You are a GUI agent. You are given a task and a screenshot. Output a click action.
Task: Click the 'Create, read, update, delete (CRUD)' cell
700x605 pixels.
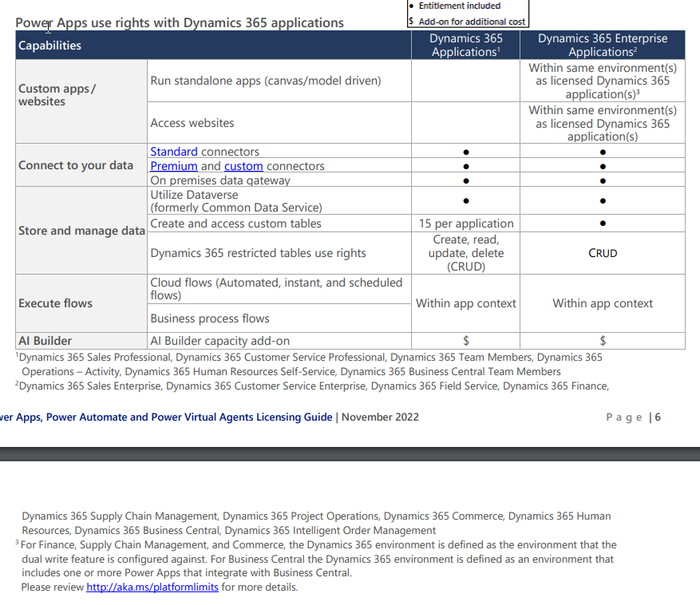pyautogui.click(x=466, y=253)
